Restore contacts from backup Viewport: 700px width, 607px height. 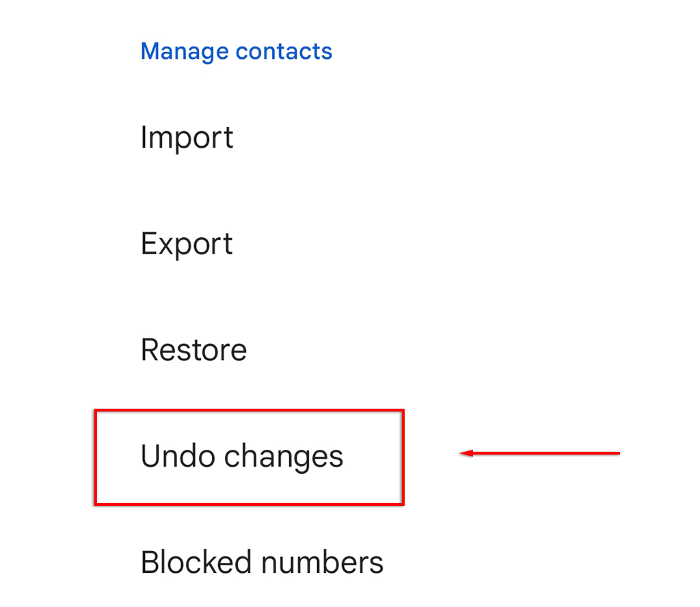[193, 350]
